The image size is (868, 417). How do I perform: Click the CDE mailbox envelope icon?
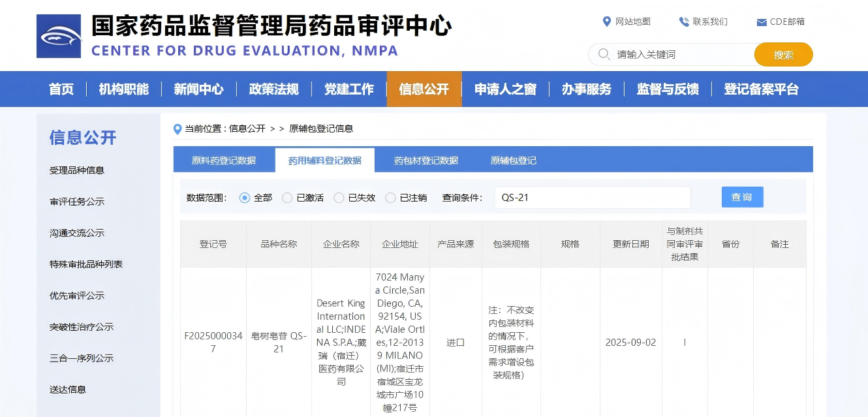click(762, 22)
